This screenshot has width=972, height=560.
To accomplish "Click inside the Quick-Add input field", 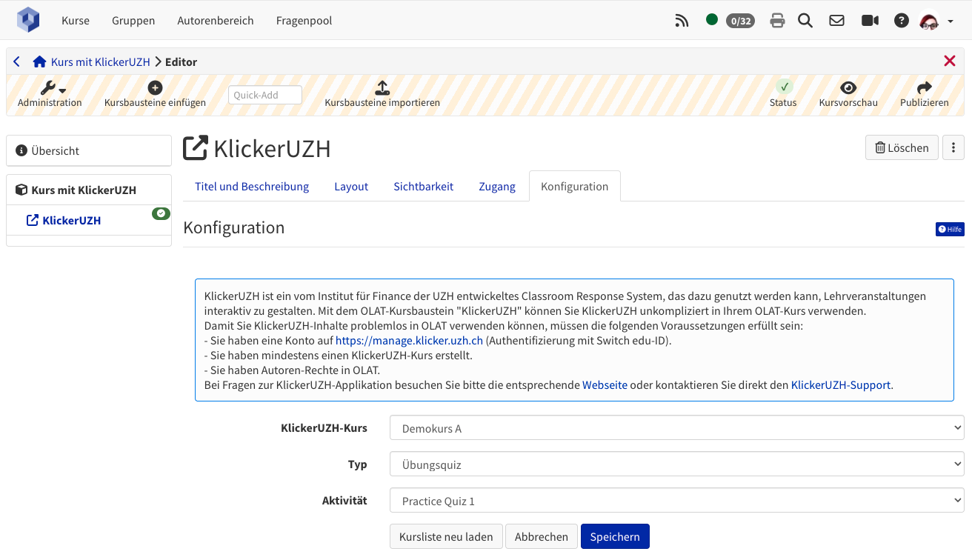I will (x=264, y=95).
